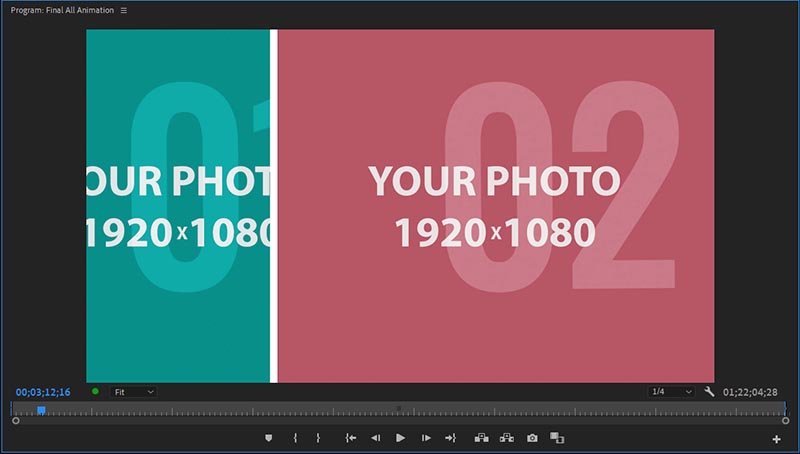Click the teal 01 photo placeholder
800x454 pixels.
click(x=178, y=206)
